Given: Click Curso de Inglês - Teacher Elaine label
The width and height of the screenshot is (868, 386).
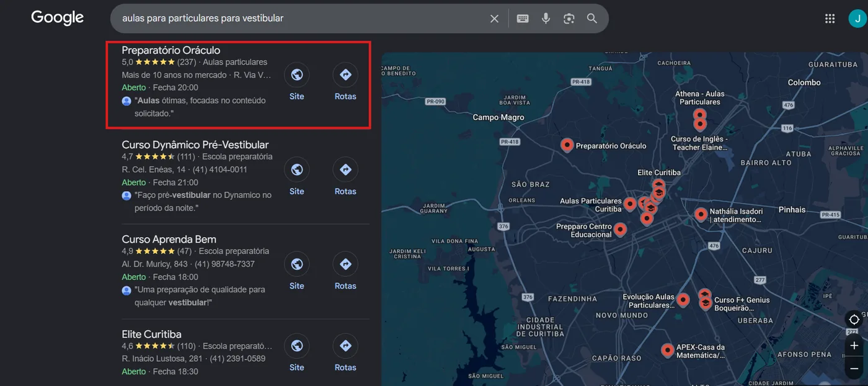Looking at the screenshot, I should point(699,143).
